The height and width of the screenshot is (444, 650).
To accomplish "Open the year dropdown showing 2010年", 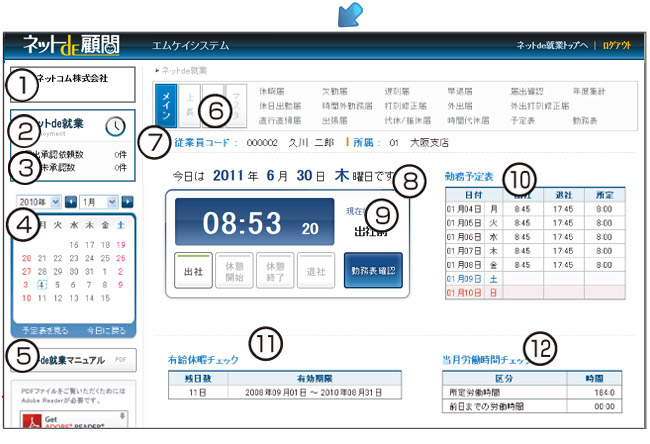I will pyautogui.click(x=39, y=202).
